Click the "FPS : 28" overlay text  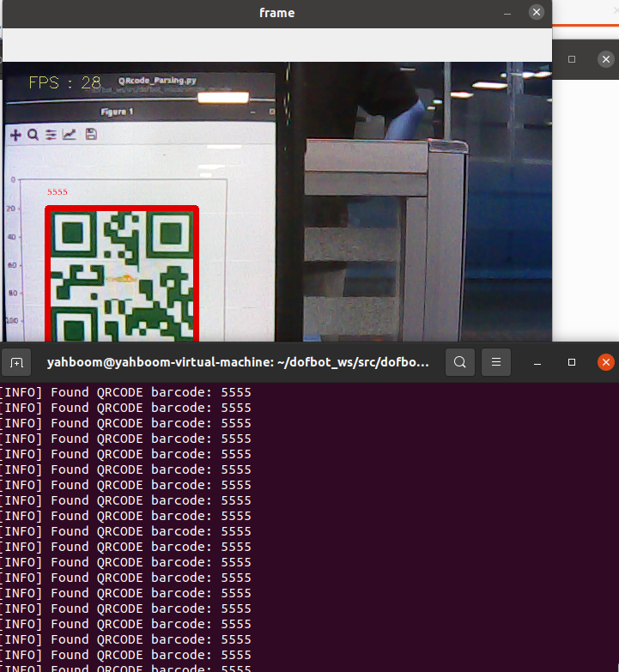[x=64, y=82]
